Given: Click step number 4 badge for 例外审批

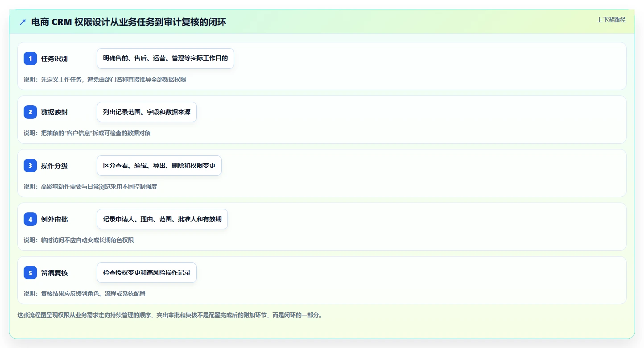Looking at the screenshot, I should tap(30, 219).
